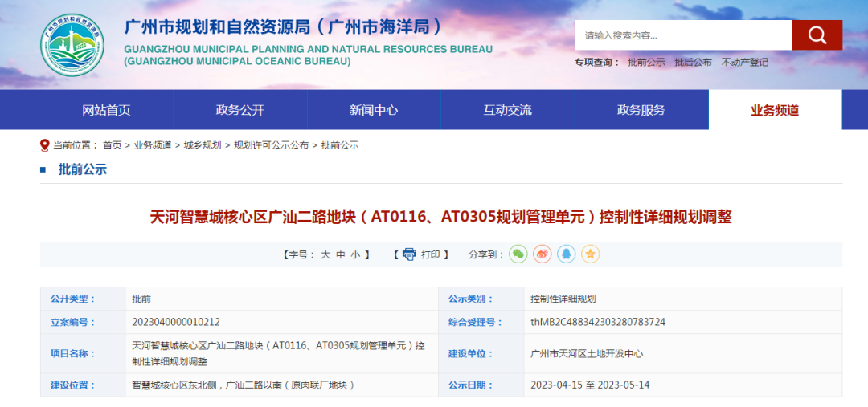Open the 政务服务 nav tab
This screenshot has width=868, height=407.
coord(641,110)
